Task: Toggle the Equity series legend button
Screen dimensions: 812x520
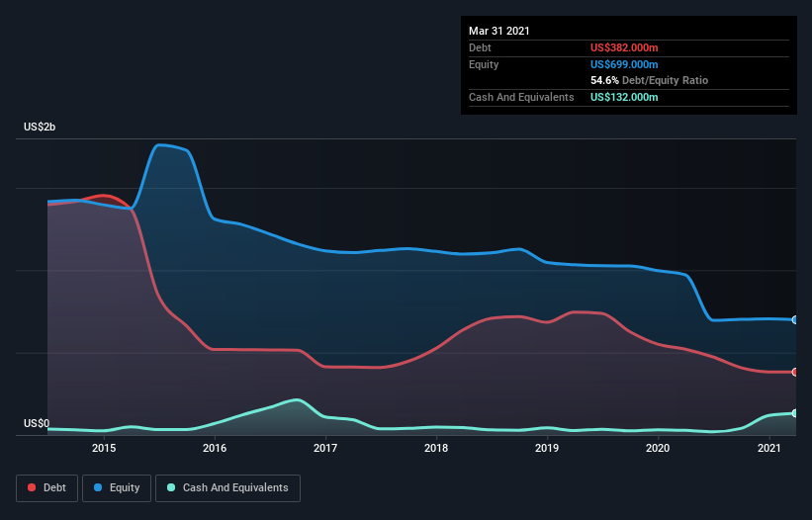Action: [117, 488]
